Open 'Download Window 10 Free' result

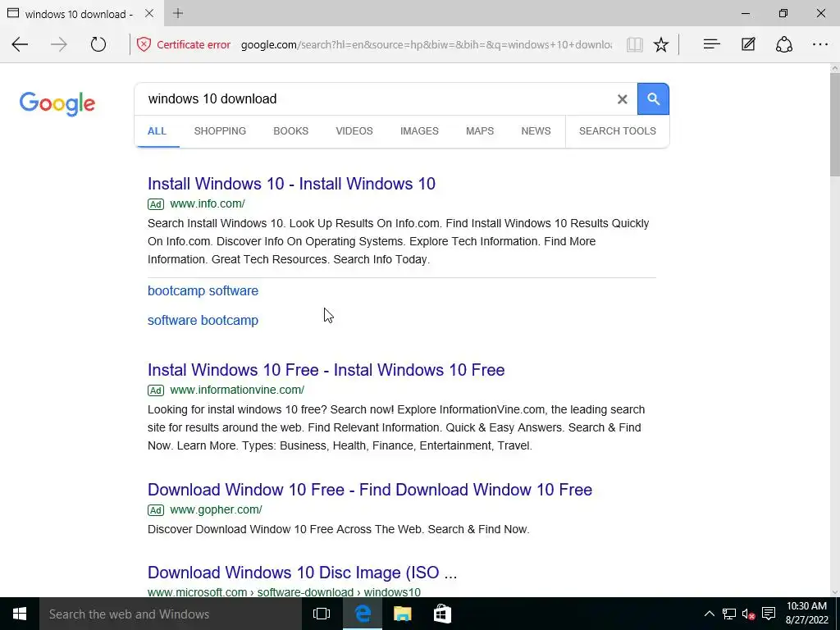[370, 490]
